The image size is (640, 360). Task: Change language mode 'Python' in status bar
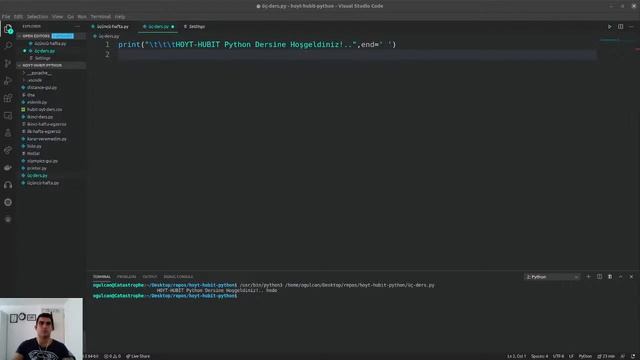pos(585,356)
